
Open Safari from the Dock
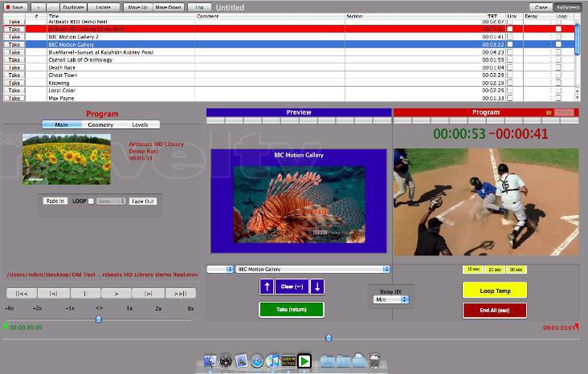(257, 362)
